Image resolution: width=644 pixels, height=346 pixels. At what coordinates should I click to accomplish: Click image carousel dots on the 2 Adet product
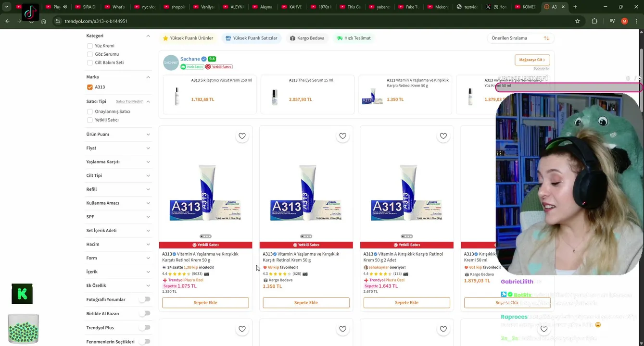[406, 236]
